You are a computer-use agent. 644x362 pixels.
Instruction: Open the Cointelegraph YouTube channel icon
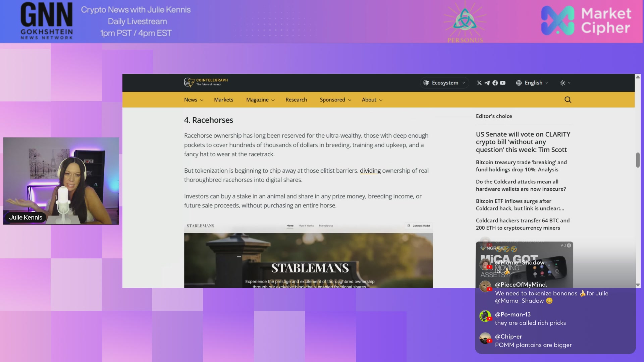(x=503, y=83)
